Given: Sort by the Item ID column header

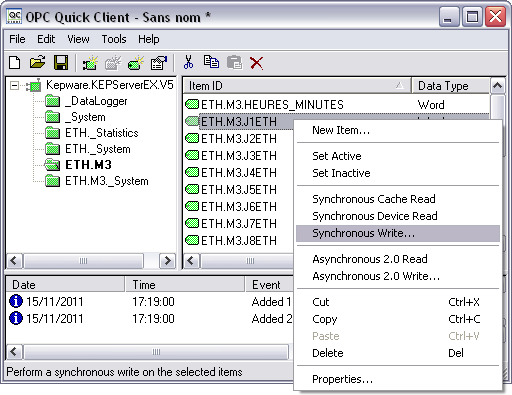Looking at the screenshot, I should click(x=297, y=86).
